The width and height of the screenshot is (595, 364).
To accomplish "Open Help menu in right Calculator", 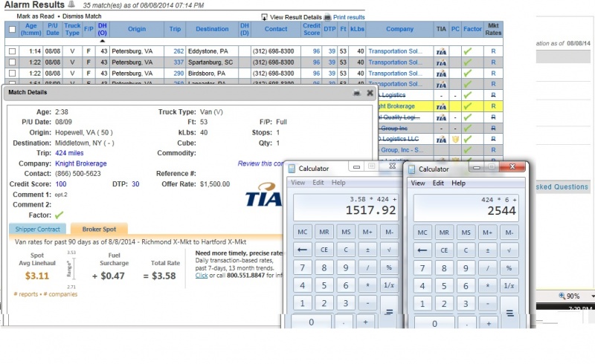I will (458, 183).
